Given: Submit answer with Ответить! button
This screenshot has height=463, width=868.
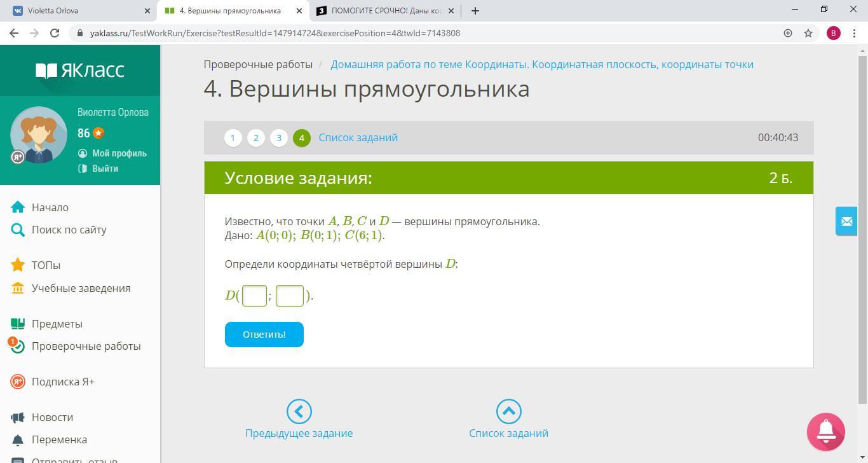Looking at the screenshot, I should click(264, 335).
